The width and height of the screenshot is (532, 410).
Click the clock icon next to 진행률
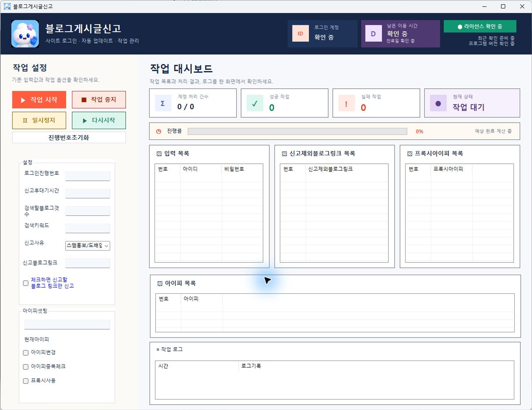159,131
